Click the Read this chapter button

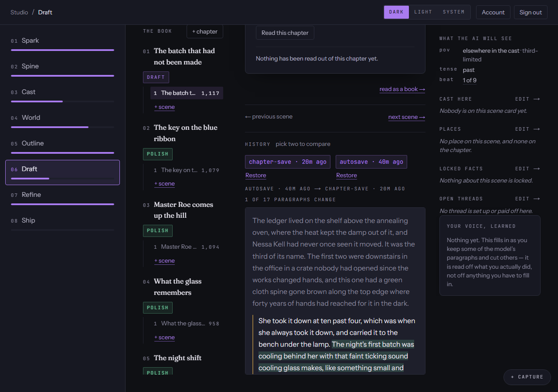pos(285,33)
